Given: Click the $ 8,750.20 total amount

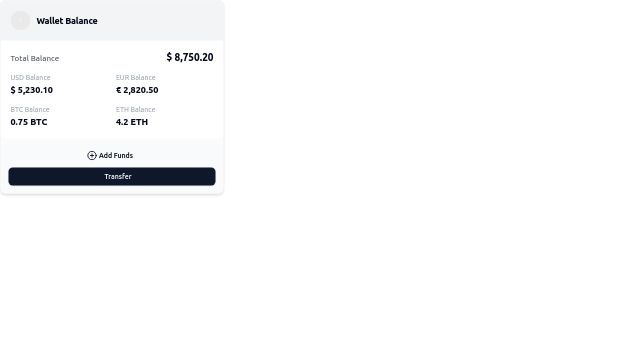Looking at the screenshot, I should pyautogui.click(x=190, y=57).
